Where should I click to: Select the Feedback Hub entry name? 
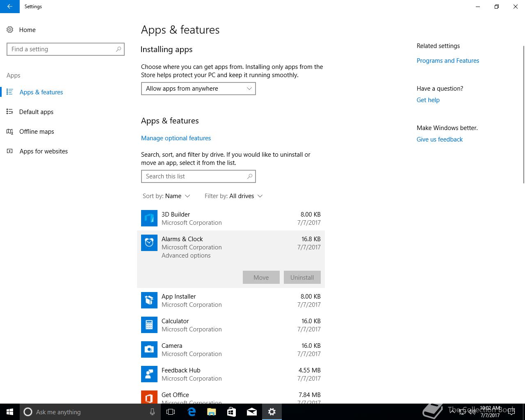click(181, 370)
